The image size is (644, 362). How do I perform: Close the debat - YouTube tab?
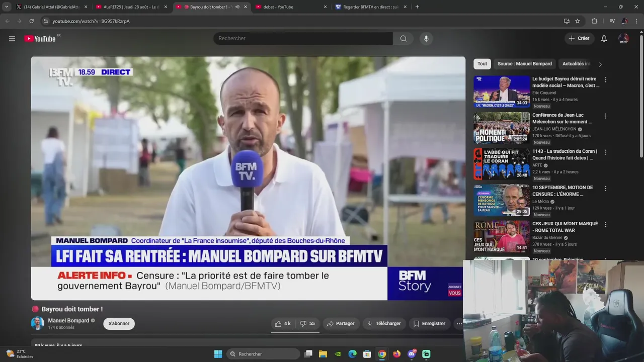pyautogui.click(x=325, y=7)
